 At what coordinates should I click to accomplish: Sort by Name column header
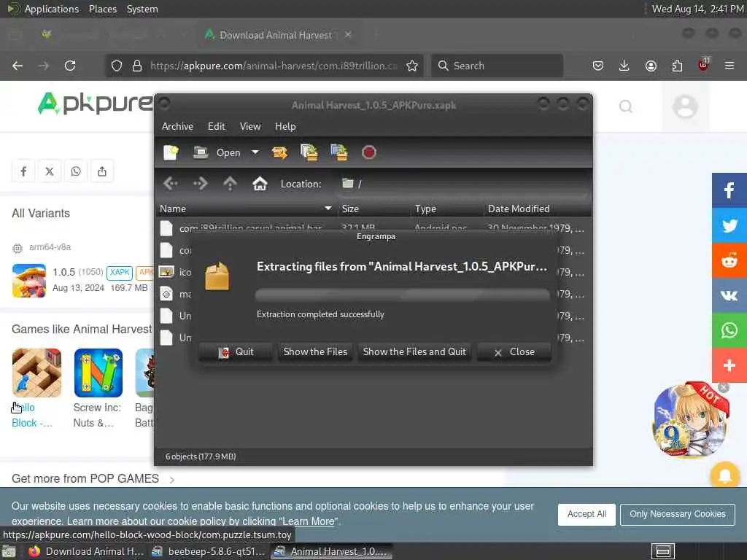[x=246, y=209]
